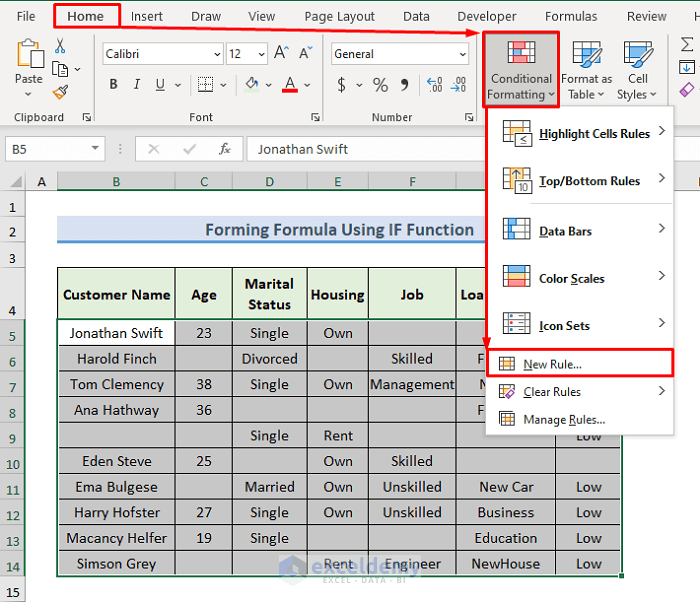Select the cell containing Management

coord(412,385)
